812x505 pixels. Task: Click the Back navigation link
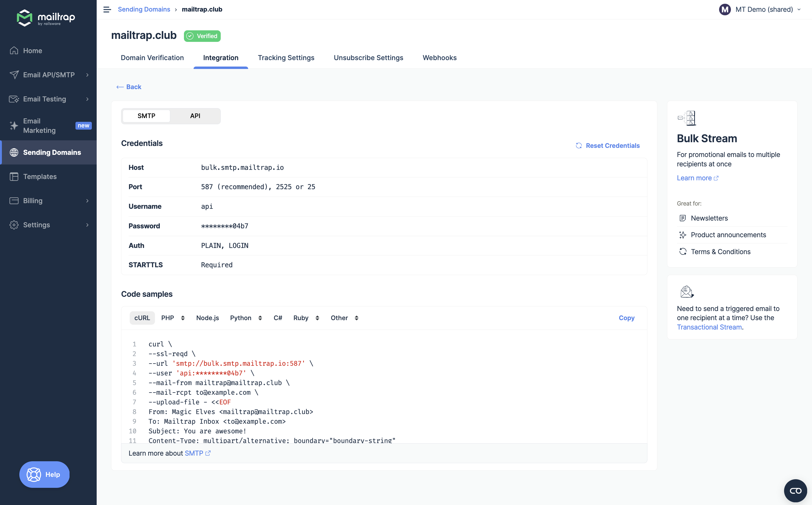[129, 87]
